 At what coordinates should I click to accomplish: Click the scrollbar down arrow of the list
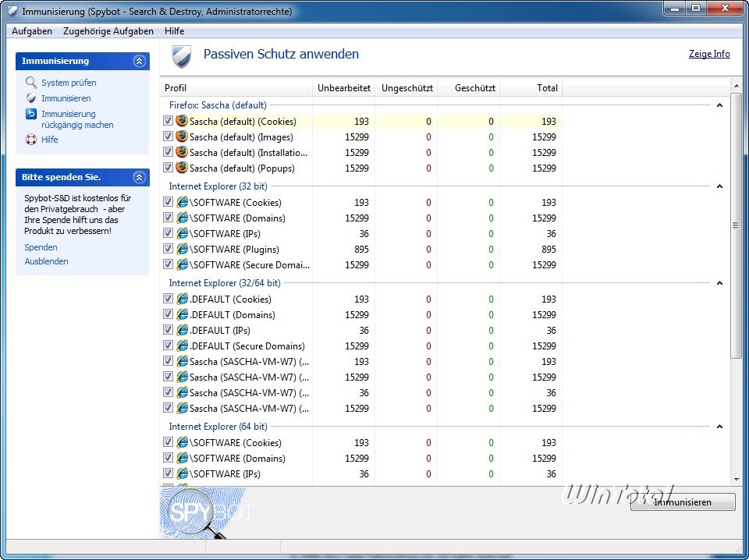pos(736,480)
